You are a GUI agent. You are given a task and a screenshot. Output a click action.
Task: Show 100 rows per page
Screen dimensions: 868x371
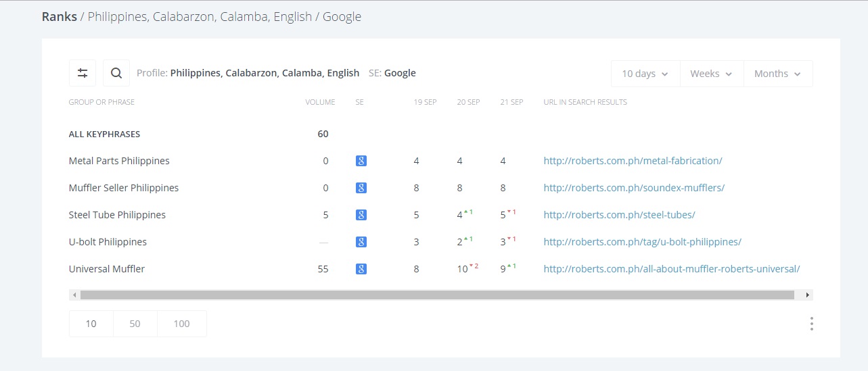pos(181,324)
